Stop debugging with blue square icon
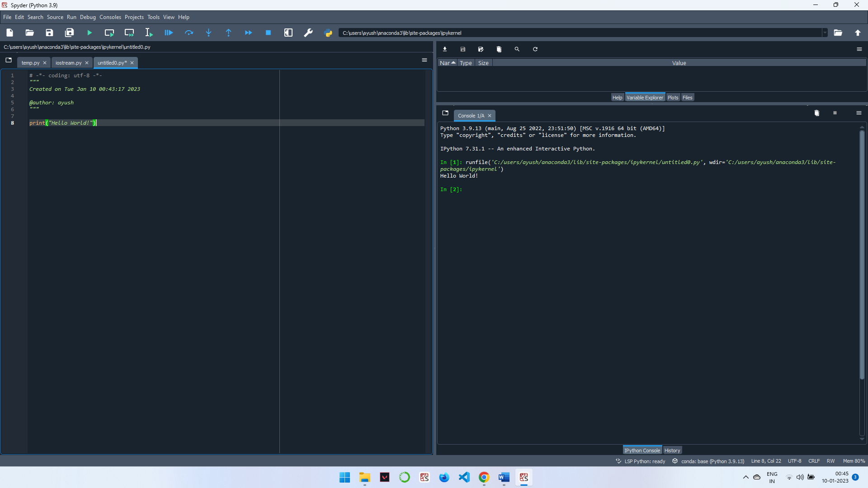Viewport: 868px width, 488px height. [x=268, y=33]
